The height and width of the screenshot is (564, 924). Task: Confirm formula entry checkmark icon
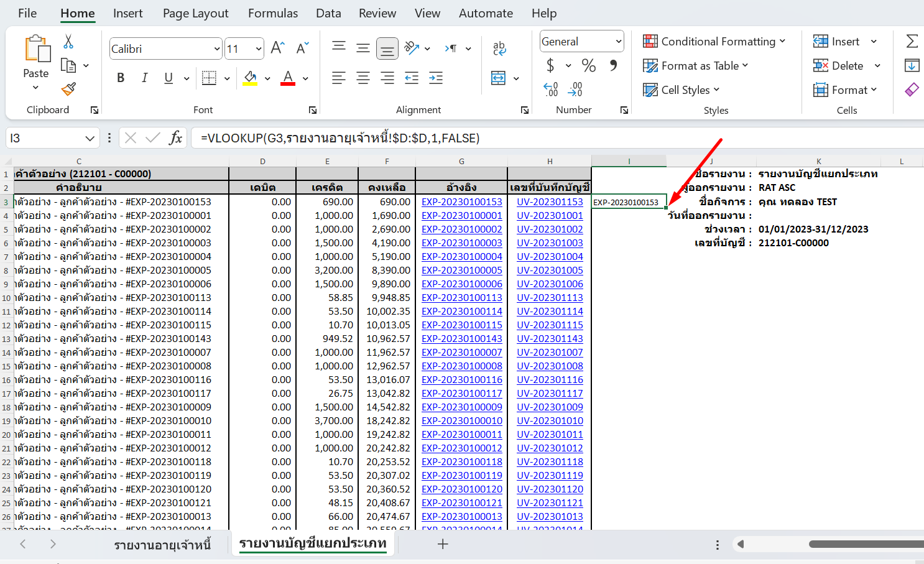point(153,138)
